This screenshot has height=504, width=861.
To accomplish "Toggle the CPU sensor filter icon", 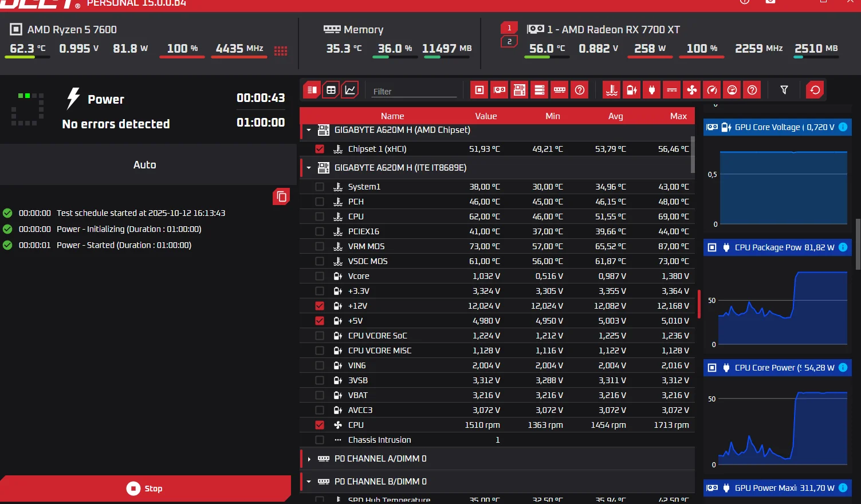I will 479,90.
